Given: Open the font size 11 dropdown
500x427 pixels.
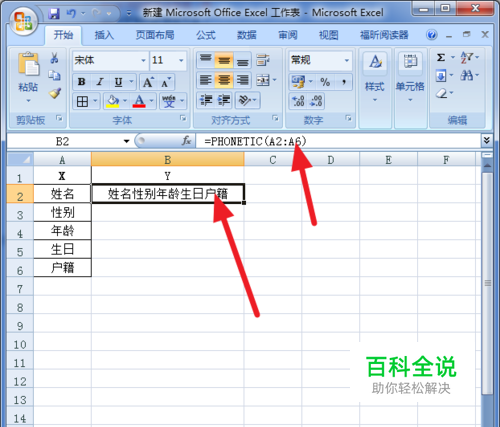Looking at the screenshot, I should [181, 61].
